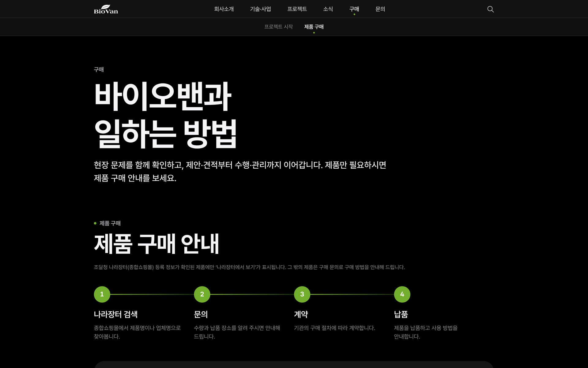Open the 문의 menu item

tap(380, 9)
